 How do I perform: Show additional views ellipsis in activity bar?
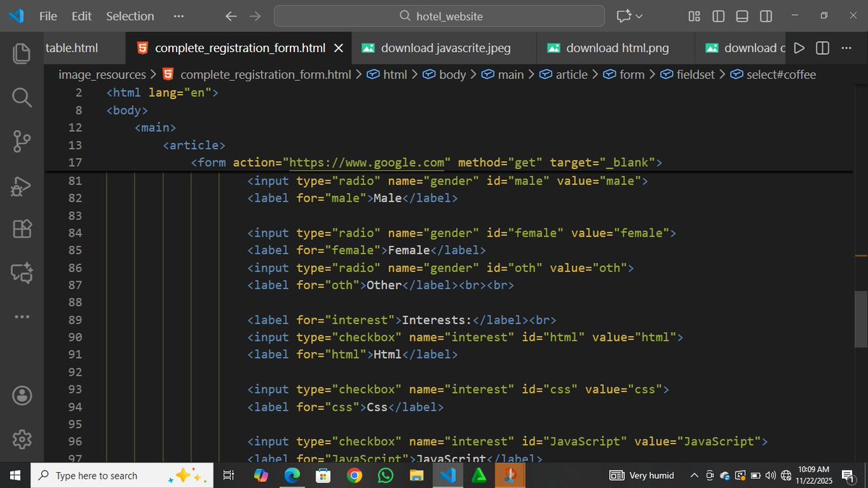pyautogui.click(x=22, y=317)
